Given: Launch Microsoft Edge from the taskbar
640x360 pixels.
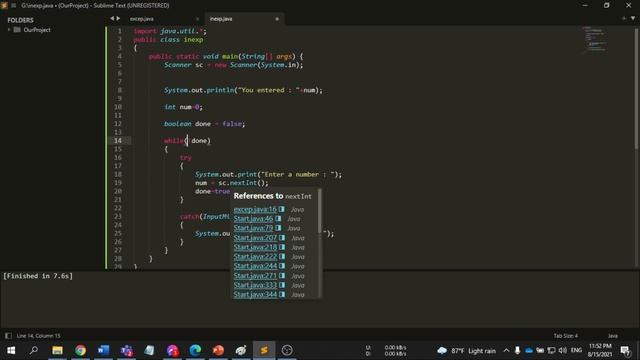Looking at the screenshot, I should (195, 350).
